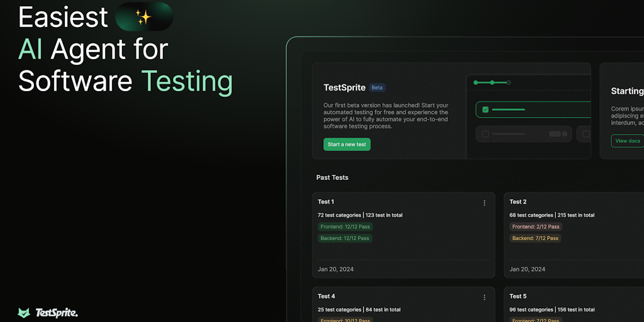644x322 pixels.
Task: Click Start a new test button
Action: (x=347, y=145)
